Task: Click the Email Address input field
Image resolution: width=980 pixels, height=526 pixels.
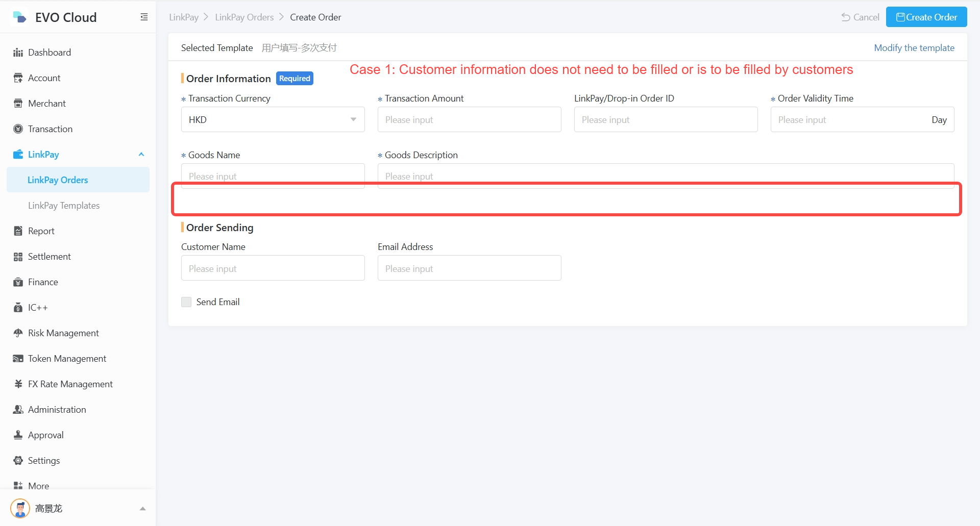Action: [469, 268]
